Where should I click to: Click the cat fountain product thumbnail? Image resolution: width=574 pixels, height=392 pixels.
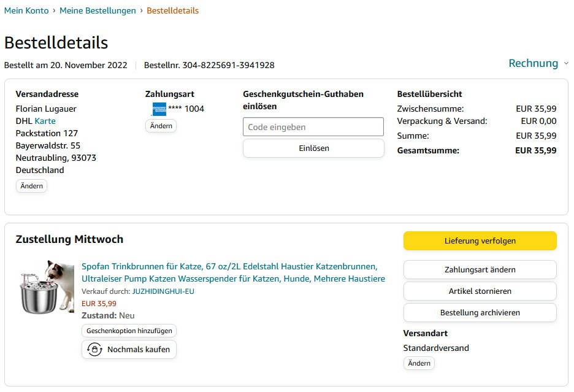pos(47,287)
